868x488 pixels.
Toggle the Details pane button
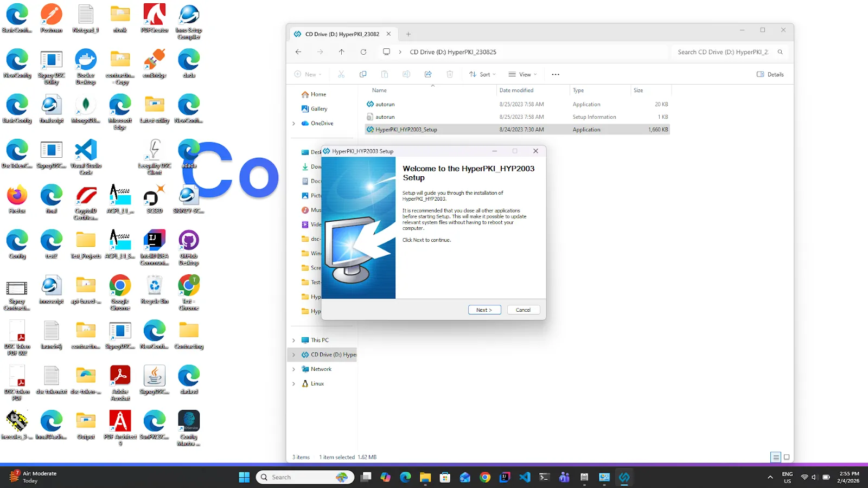pos(770,74)
